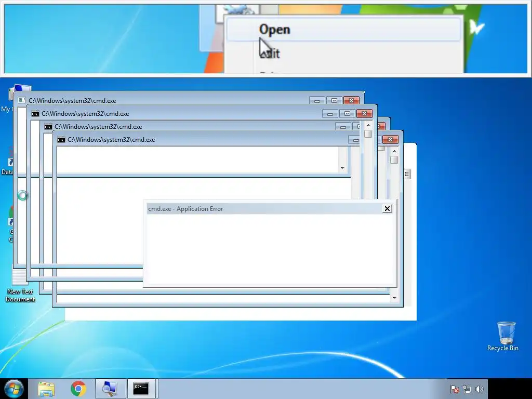This screenshot has height=399, width=532.
Task: Open the frontmost cmd window's system menu icon
Action: coord(61,140)
